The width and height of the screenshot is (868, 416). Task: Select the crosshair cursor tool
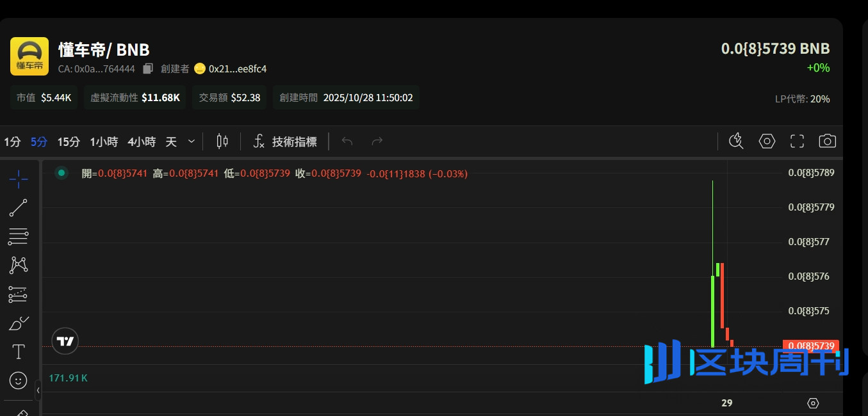[x=18, y=179]
